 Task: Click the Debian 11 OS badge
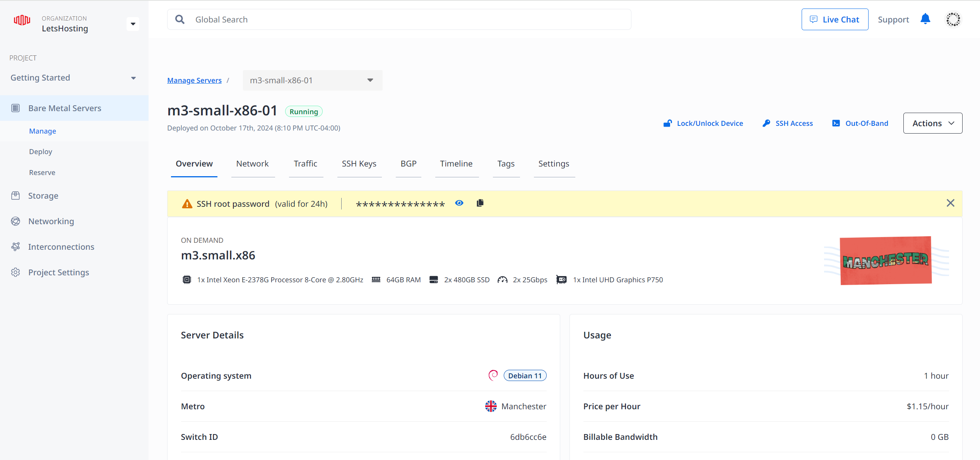(525, 375)
